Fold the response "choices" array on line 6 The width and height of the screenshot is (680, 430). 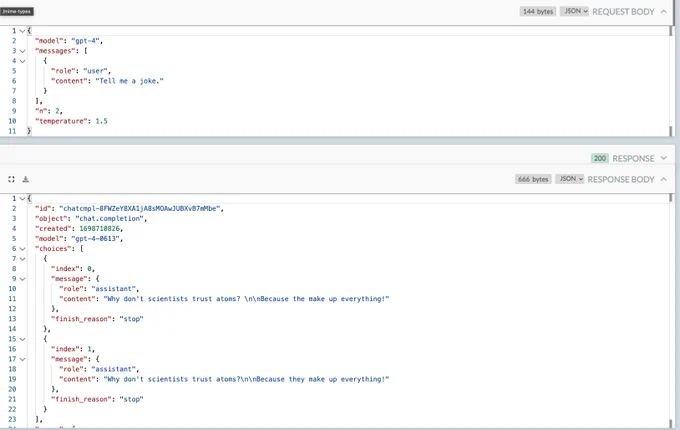pyautogui.click(x=22, y=249)
